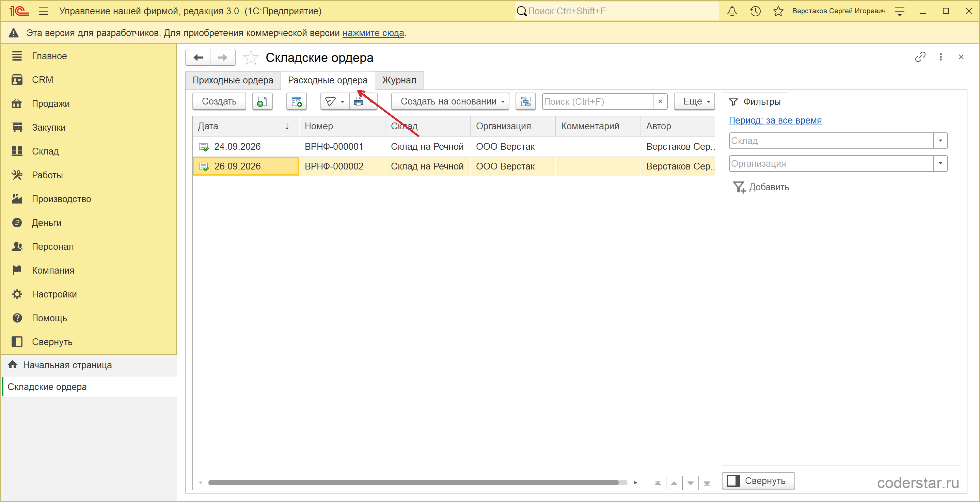Switch to Журнал tab

[x=399, y=80]
